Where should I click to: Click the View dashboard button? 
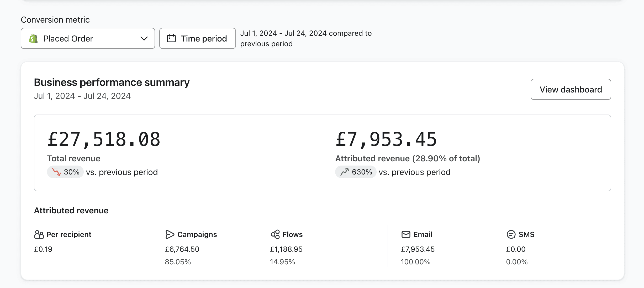[x=571, y=89]
